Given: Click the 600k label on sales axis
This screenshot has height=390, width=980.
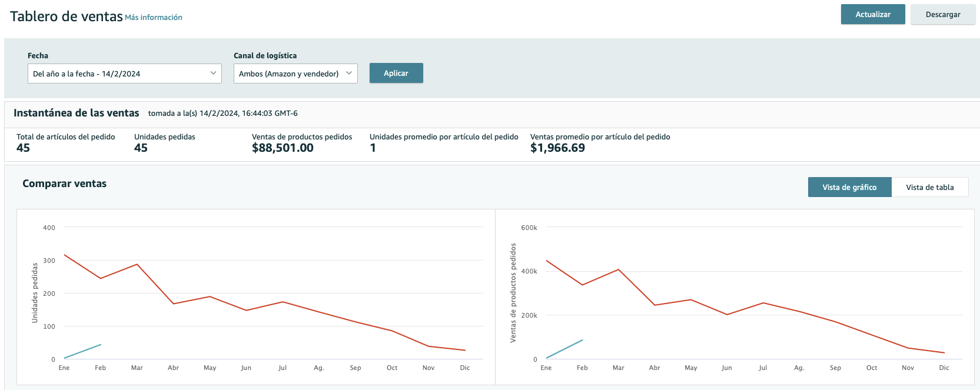Looking at the screenshot, I should 529,228.
